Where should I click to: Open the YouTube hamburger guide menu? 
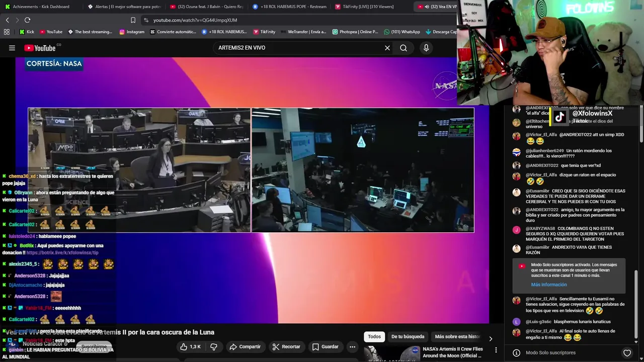tap(12, 48)
